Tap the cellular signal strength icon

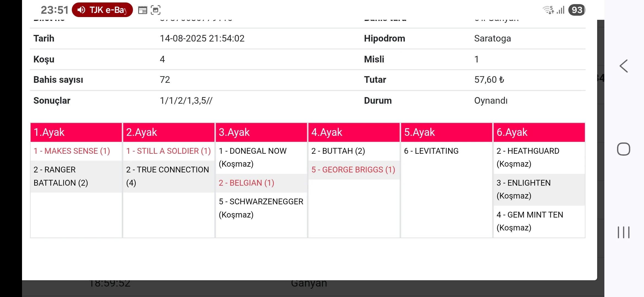pyautogui.click(x=560, y=10)
